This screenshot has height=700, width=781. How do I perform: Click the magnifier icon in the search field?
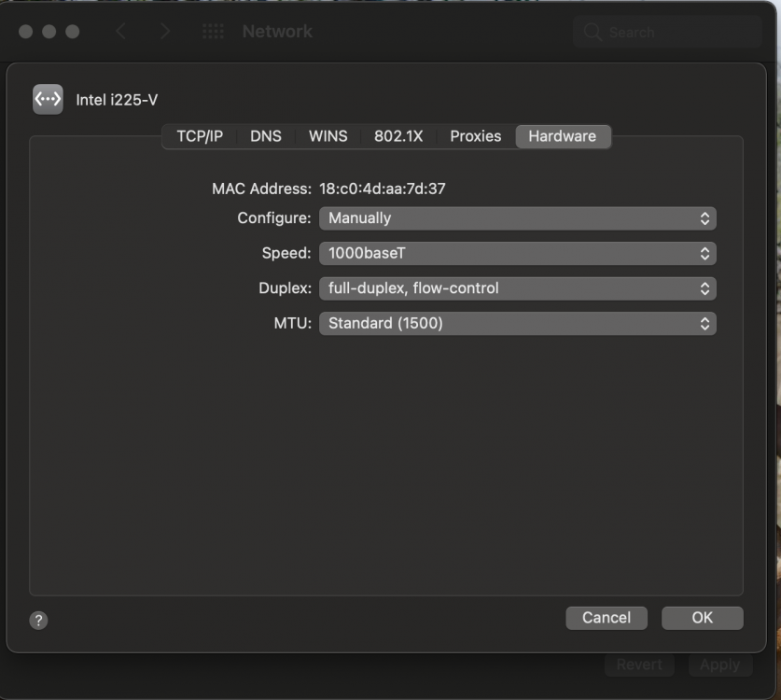(x=593, y=32)
